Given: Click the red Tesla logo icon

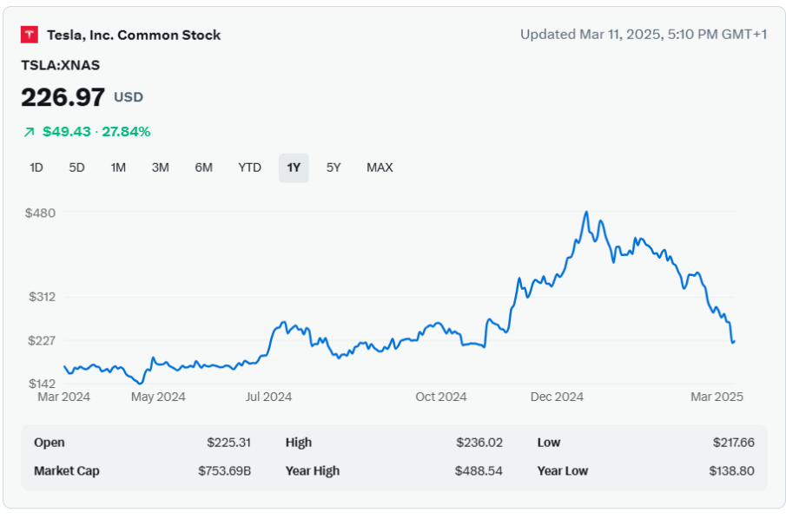Looking at the screenshot, I should pyautogui.click(x=29, y=35).
